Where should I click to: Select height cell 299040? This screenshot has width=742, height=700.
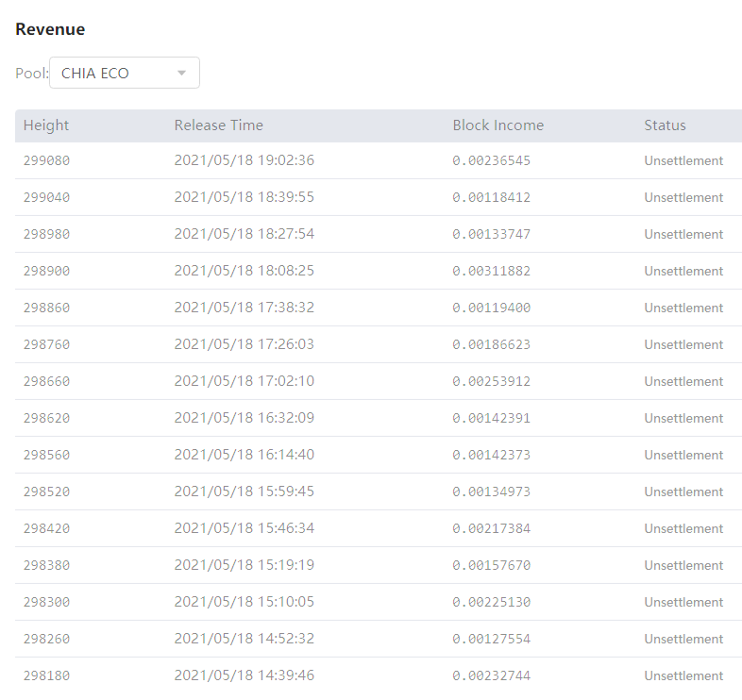(x=47, y=197)
